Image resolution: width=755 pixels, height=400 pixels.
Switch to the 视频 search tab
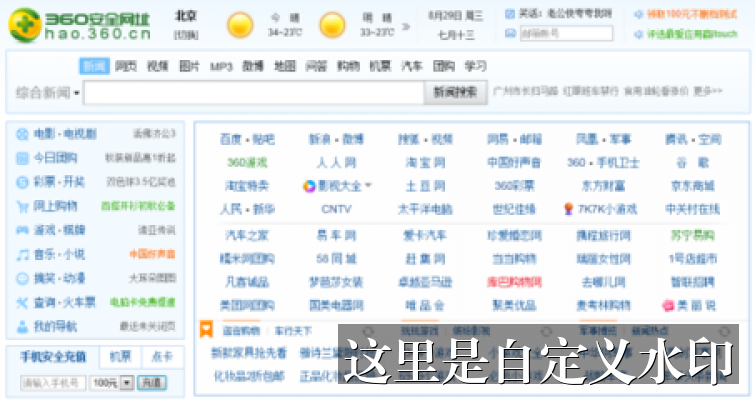click(x=157, y=66)
